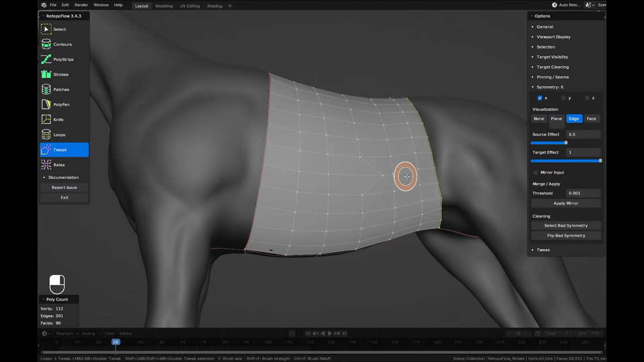Screen dimensions: 644x362
Task: Toggle the Mirror Input checkbox
Action: coord(535,172)
